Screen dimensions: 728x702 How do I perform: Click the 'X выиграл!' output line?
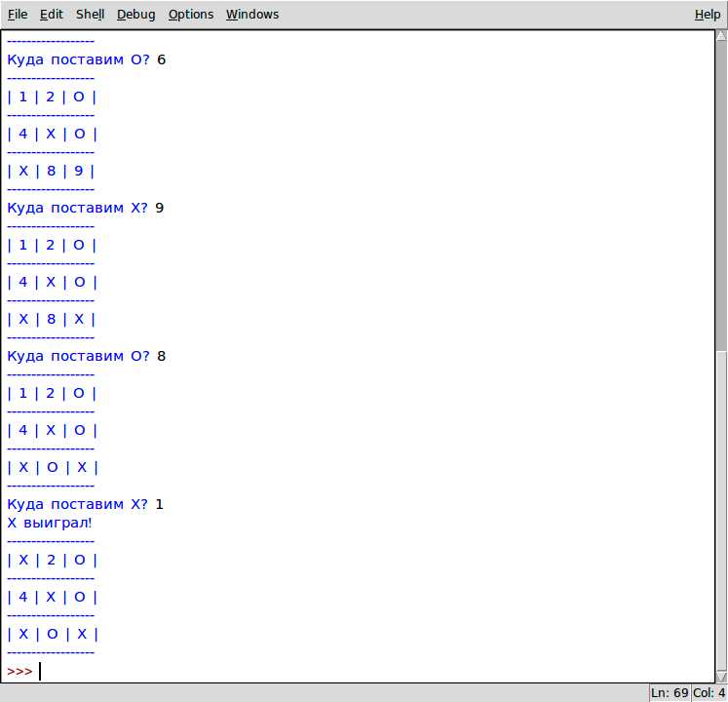click(50, 523)
